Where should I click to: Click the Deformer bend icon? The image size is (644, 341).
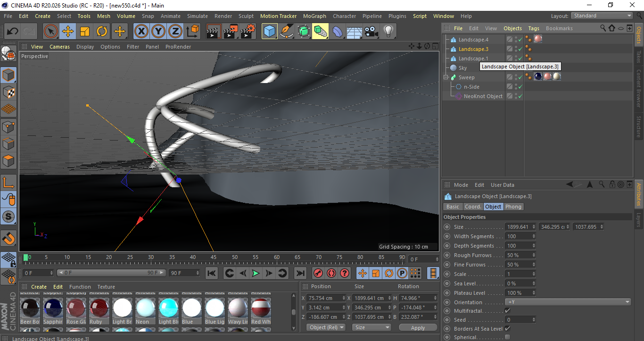click(338, 32)
